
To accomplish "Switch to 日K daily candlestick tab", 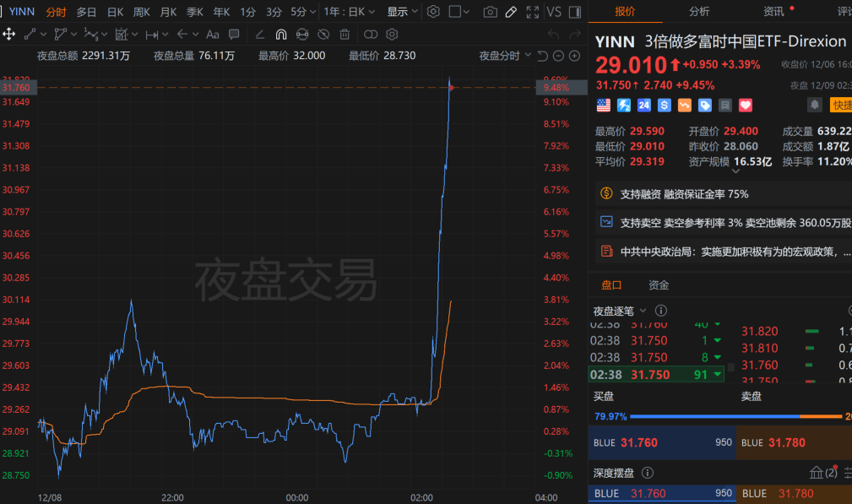I will [115, 12].
